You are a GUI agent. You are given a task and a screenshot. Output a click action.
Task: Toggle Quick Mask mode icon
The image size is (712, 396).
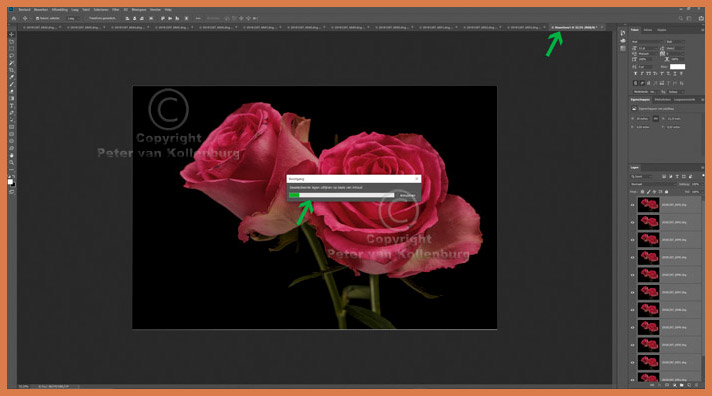point(12,192)
